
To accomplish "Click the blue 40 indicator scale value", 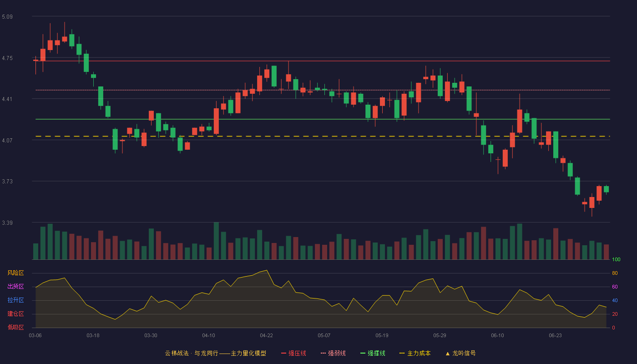I will (x=615, y=300).
